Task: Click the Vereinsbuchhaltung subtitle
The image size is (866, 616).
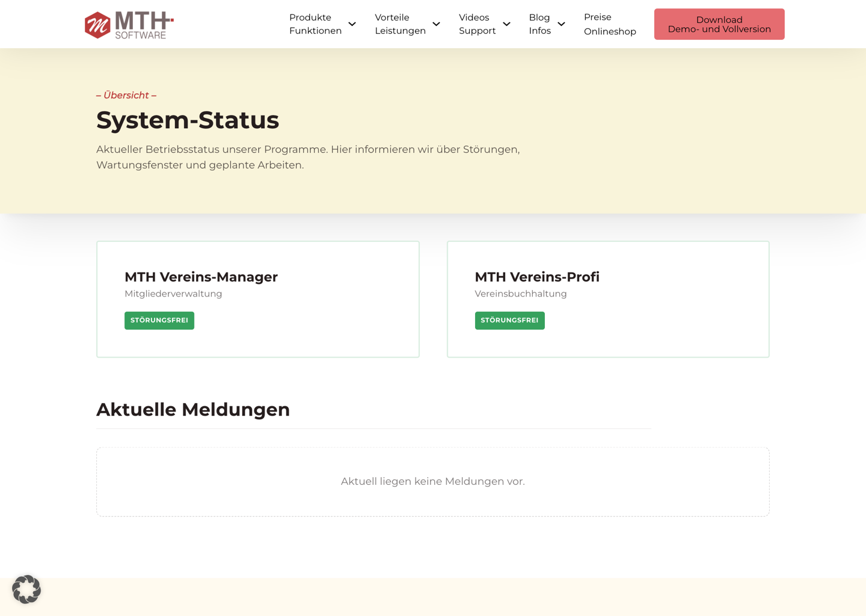Action: [521, 294]
